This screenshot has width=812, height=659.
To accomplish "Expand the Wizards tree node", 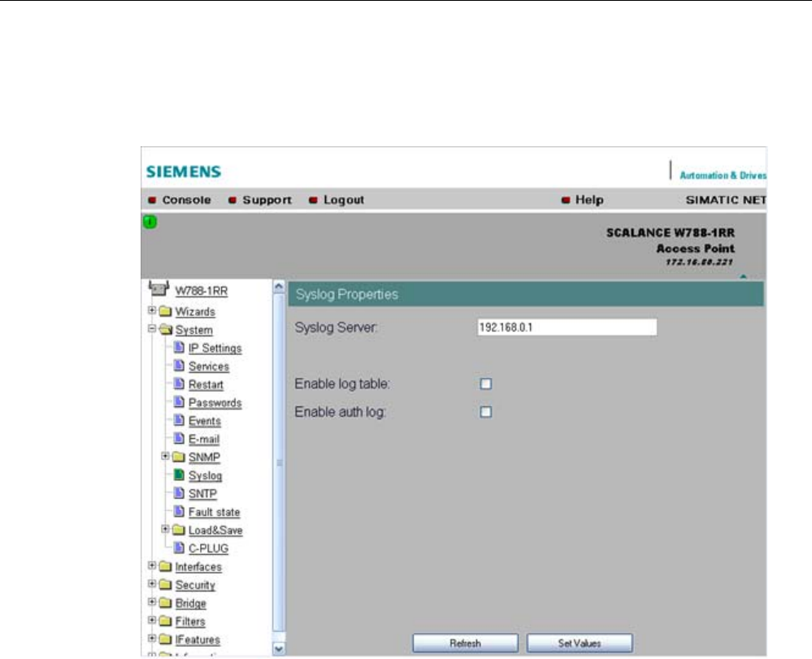I will coord(152,310).
